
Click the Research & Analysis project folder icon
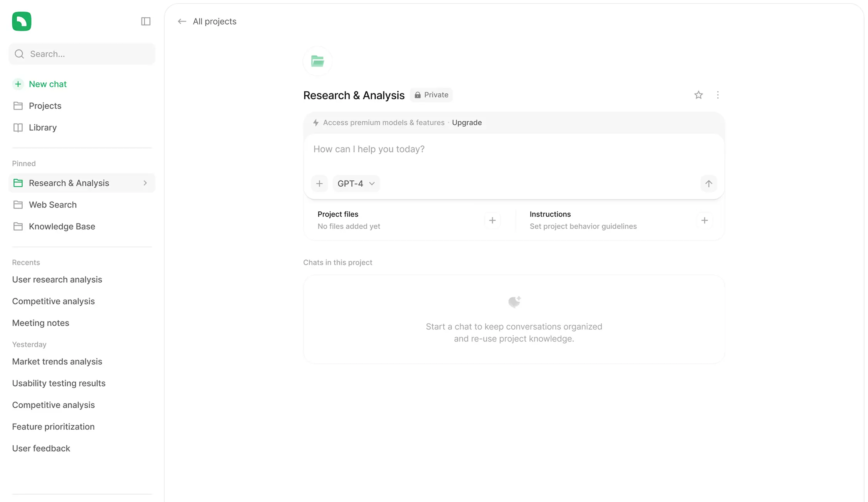[x=18, y=183]
